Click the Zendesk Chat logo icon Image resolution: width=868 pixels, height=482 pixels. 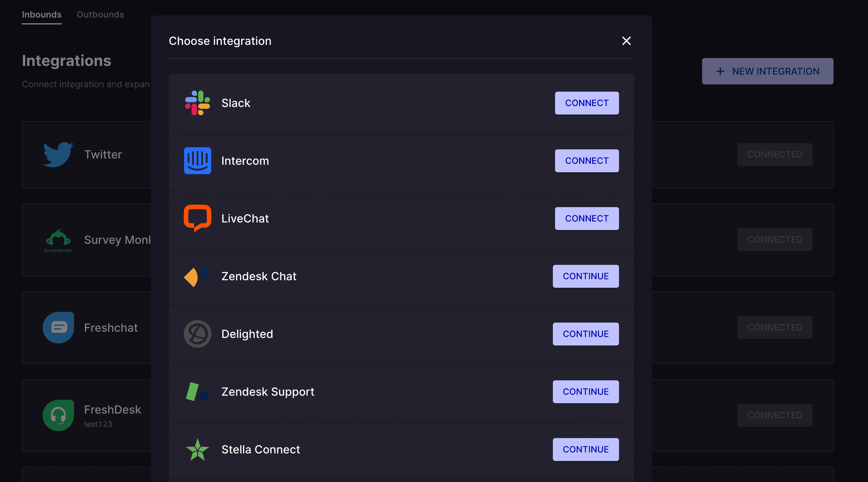pos(198,276)
